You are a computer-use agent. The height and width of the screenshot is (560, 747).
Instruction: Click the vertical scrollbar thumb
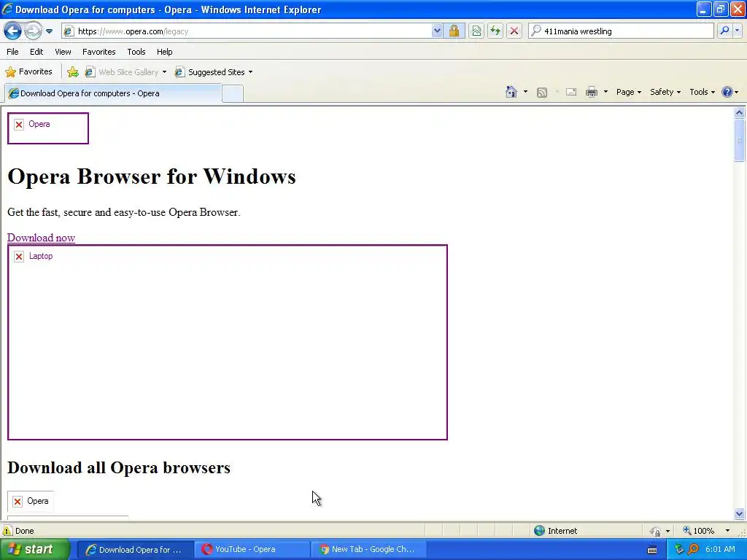[740, 141]
